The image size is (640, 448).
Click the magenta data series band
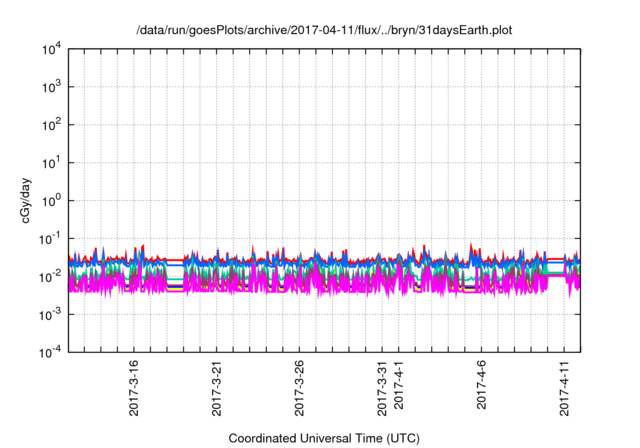click(300, 283)
